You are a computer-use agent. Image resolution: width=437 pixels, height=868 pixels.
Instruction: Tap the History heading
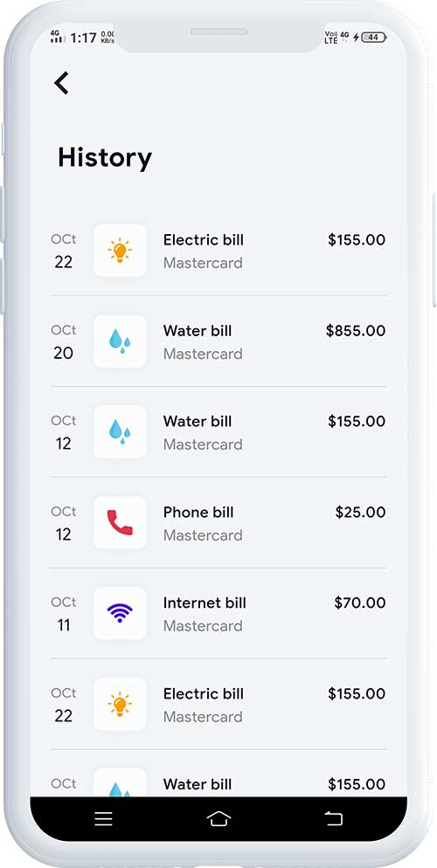click(x=105, y=158)
